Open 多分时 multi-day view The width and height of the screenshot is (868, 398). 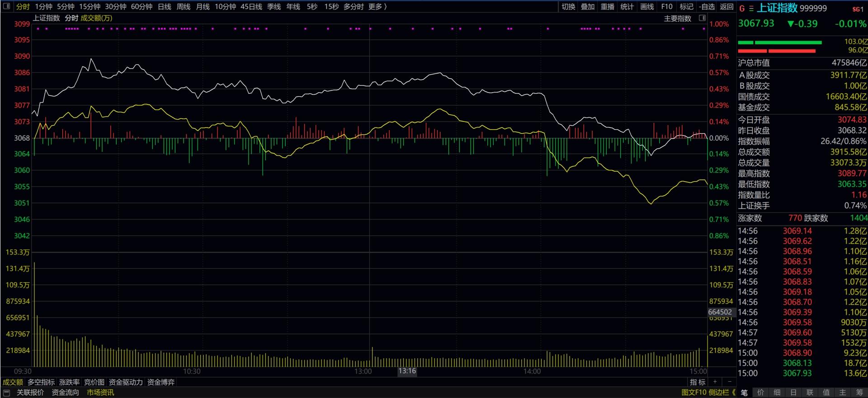354,6
